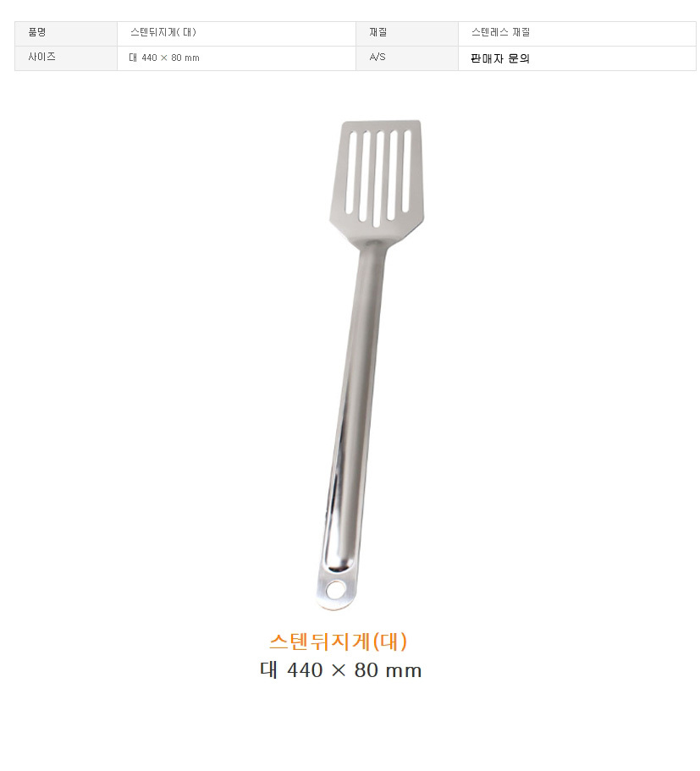This screenshot has width=700, height=771.
Task: Click the large 대 440 × 80 mm caption
Action: [x=340, y=669]
